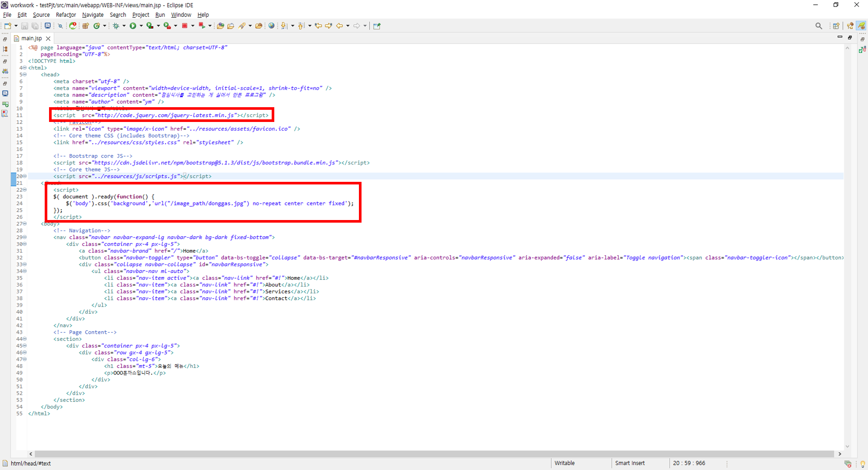Toggle fold for script block at line 22
Screen dimensions: 868x470
(x=25, y=190)
